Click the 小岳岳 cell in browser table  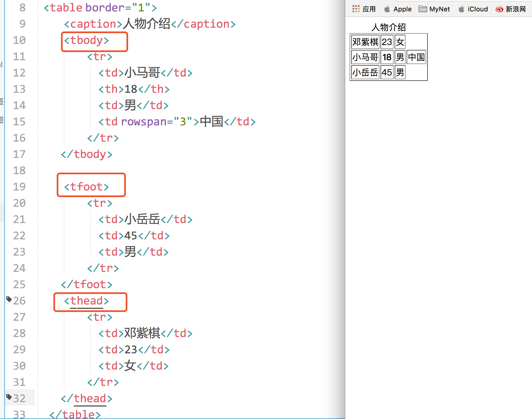coord(365,72)
